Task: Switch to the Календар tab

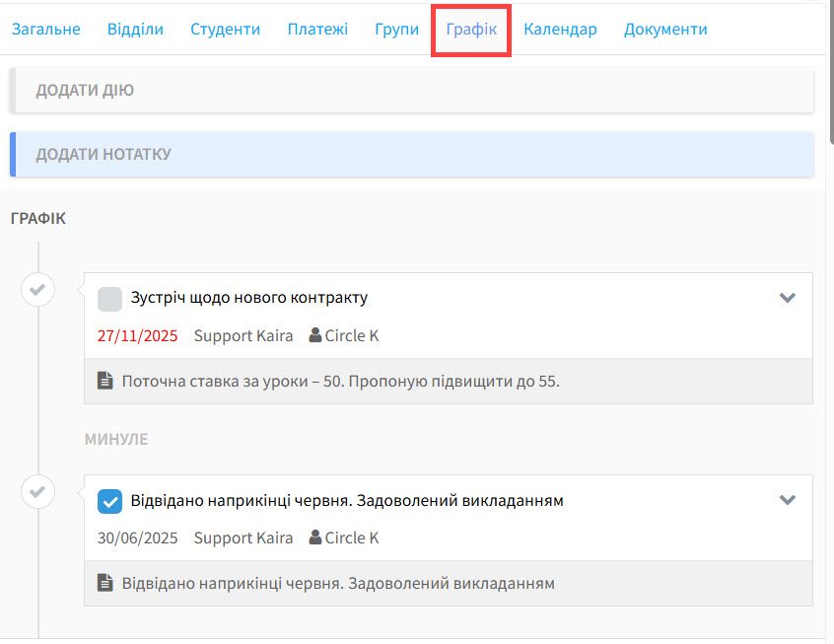Action: [560, 30]
